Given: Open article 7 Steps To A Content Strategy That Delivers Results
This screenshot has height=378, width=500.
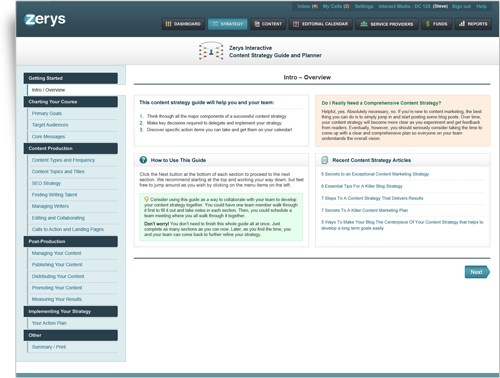Looking at the screenshot, I should click(x=372, y=198).
